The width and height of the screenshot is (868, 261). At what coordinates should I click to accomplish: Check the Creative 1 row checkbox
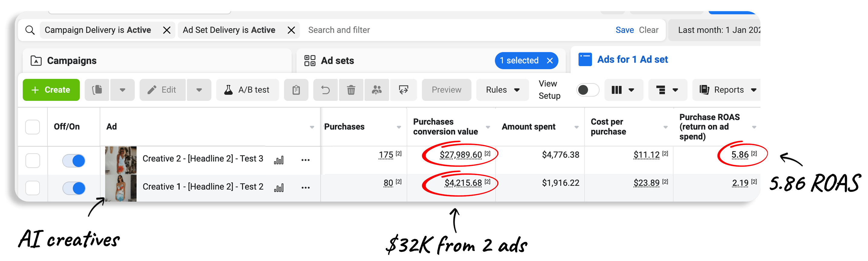coord(33,188)
